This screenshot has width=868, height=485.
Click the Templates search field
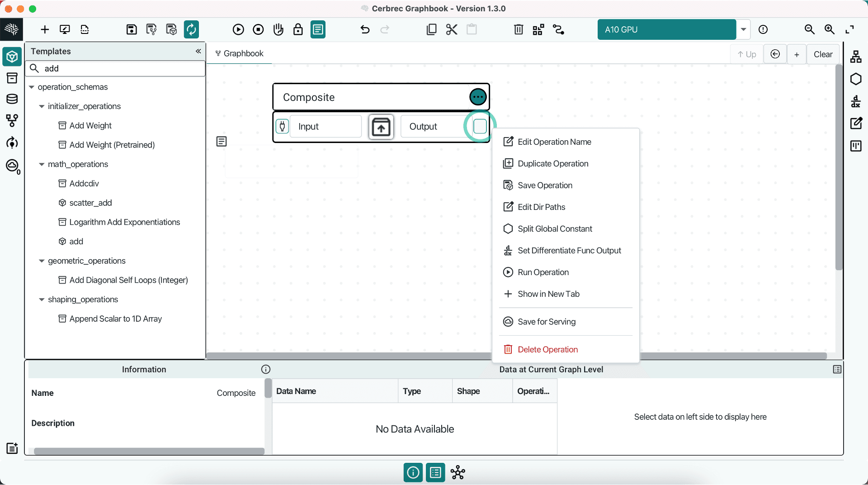122,68
